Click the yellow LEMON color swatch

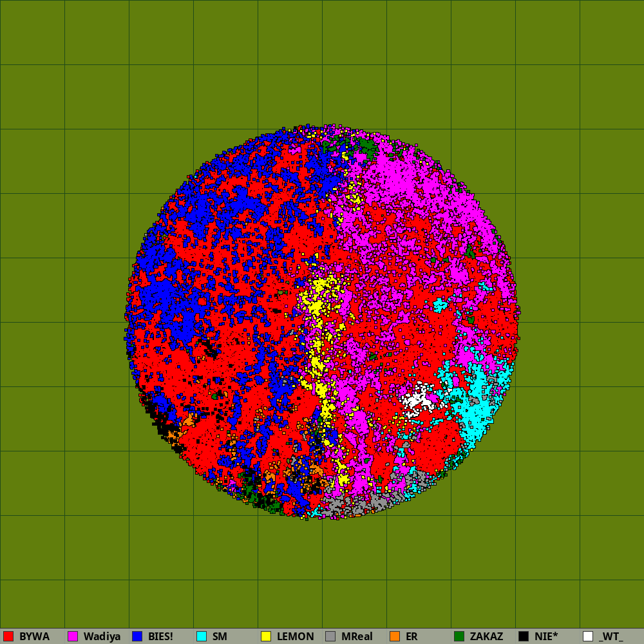click(266, 636)
